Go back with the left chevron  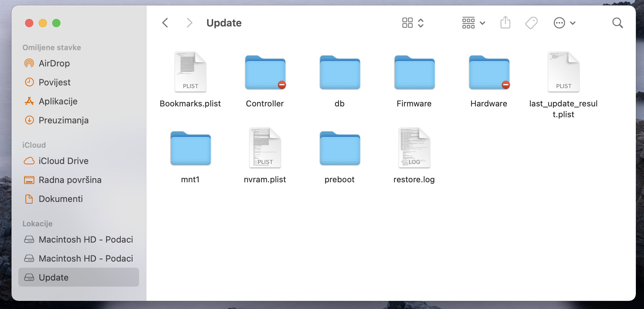pyautogui.click(x=165, y=23)
